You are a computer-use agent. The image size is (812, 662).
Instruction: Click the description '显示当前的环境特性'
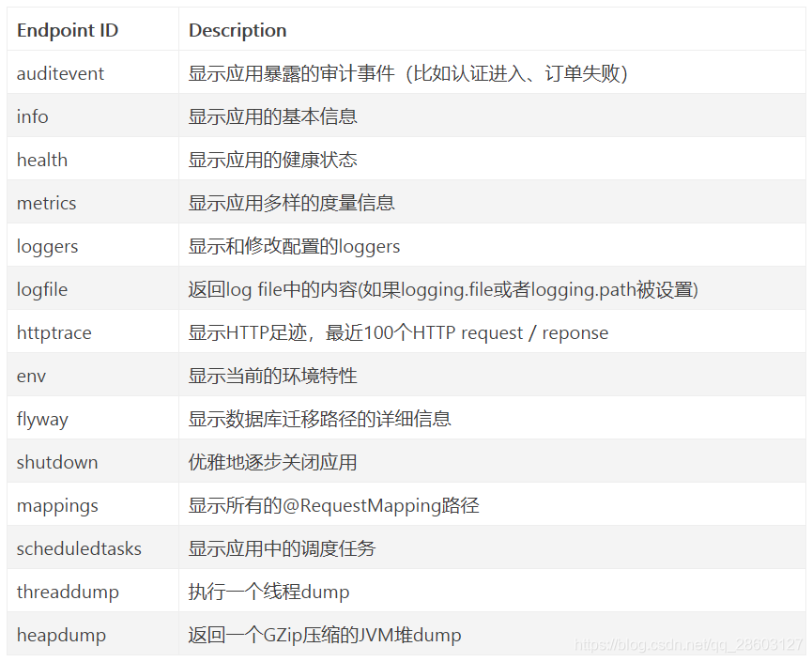click(x=272, y=376)
